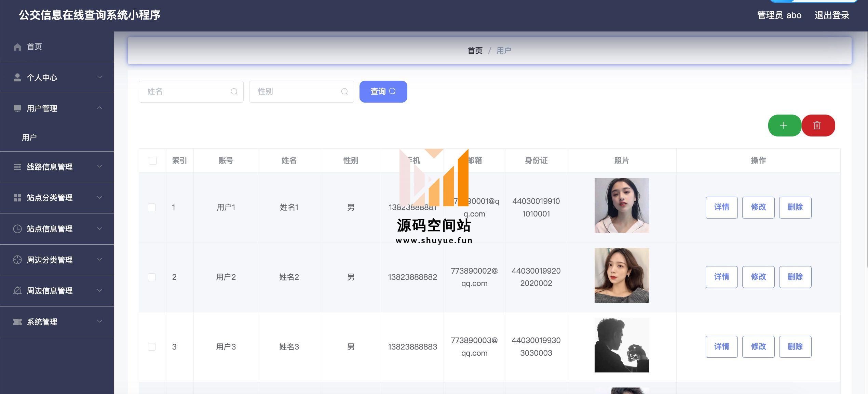Click the 姓名2 table cell
Screen dimensions: 868x394
[x=289, y=277]
